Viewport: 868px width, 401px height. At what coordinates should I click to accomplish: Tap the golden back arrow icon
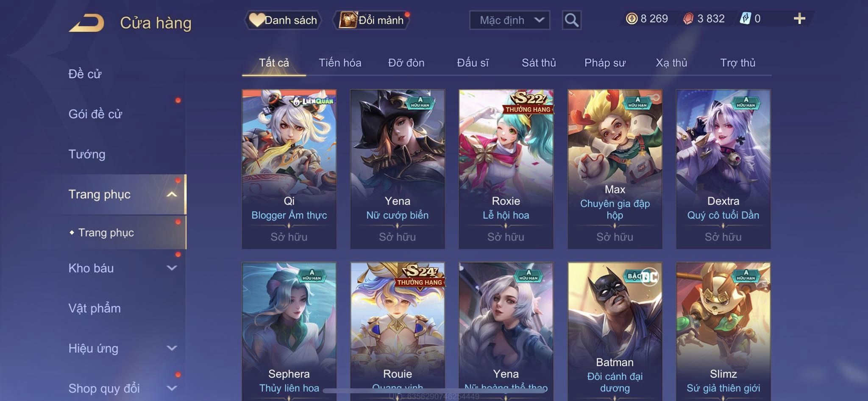(86, 22)
